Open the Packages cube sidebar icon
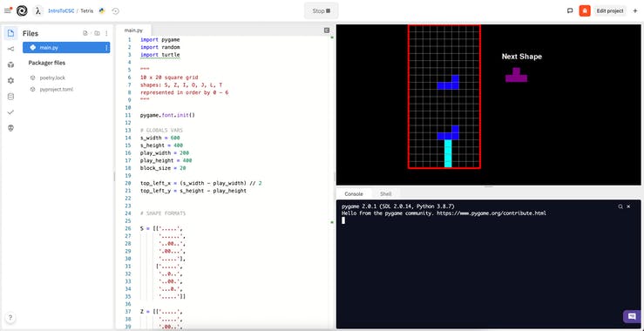The height and width of the screenshot is (331, 644). pos(11,64)
